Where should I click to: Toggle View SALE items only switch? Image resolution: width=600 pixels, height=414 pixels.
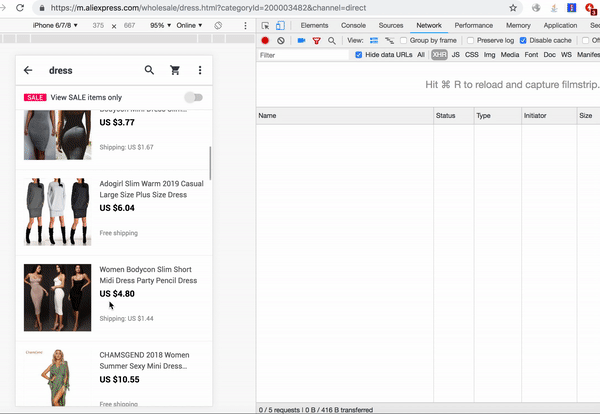(x=194, y=97)
